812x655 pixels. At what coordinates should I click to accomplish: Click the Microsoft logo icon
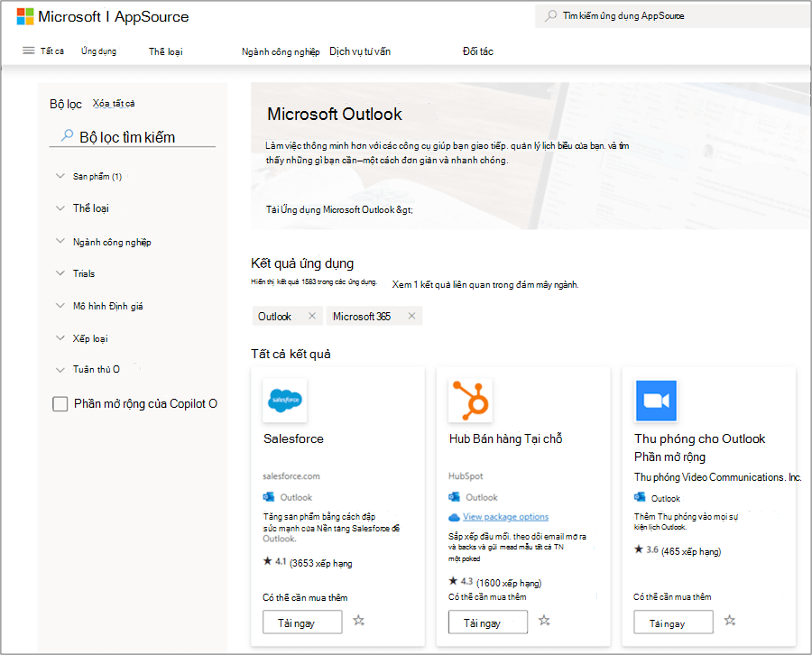coord(25,16)
